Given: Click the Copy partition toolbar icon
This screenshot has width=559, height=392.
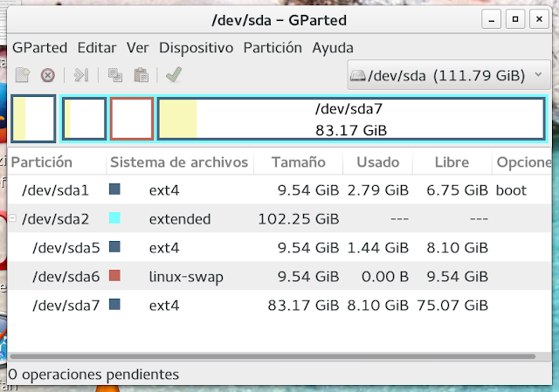Looking at the screenshot, I should click(x=115, y=75).
